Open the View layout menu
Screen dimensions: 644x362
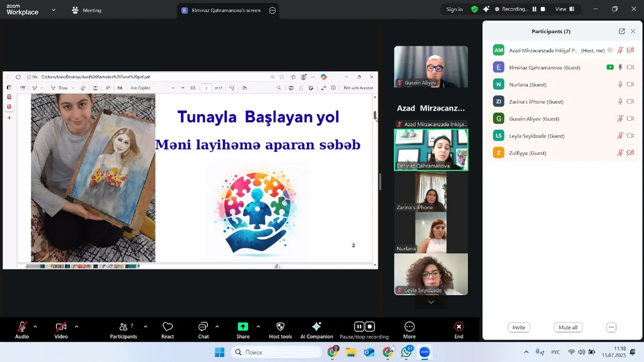pos(565,9)
